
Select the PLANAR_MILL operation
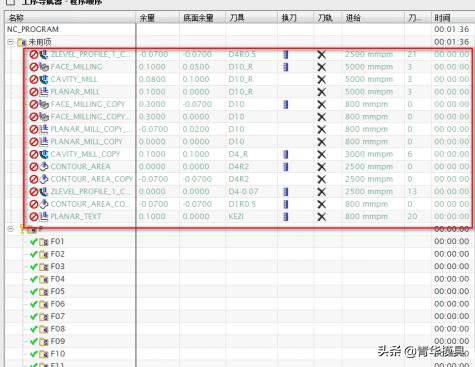(x=75, y=92)
